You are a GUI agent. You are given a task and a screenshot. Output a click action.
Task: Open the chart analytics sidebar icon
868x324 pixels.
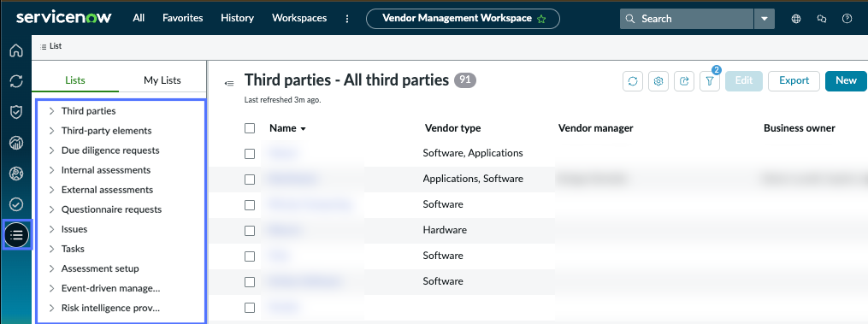(x=16, y=144)
